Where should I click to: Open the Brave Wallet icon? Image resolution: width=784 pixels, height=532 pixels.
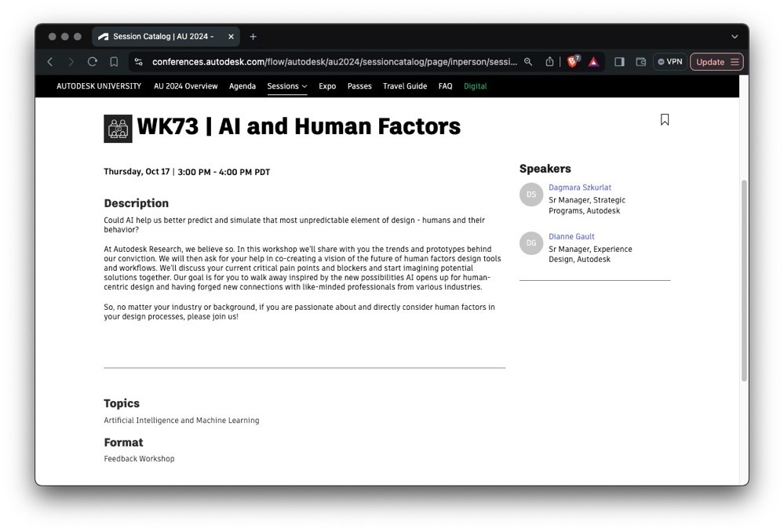tap(640, 62)
